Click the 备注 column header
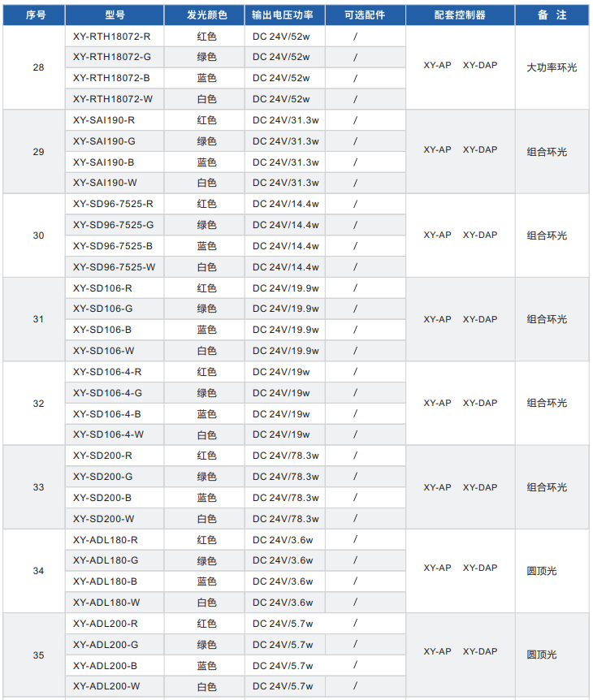The width and height of the screenshot is (593, 700). (552, 15)
